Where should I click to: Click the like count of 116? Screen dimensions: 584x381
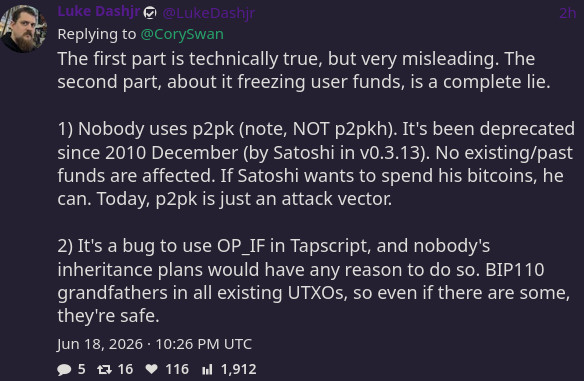coord(177,369)
